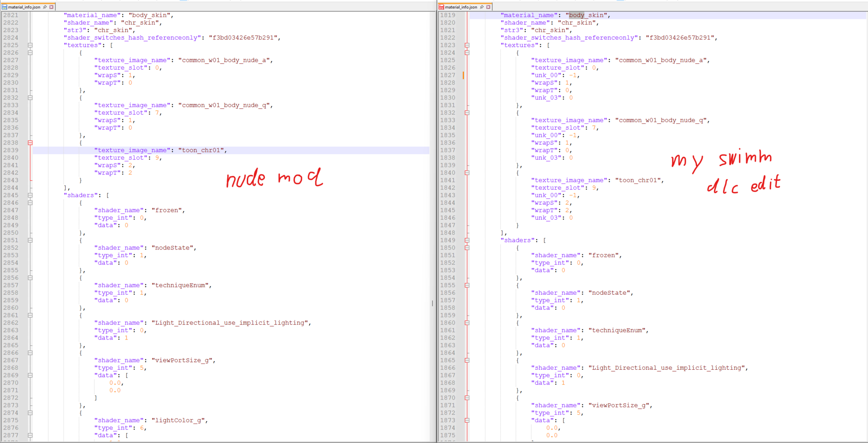
Task: Collapse the fold marker at line 2826
Action: click(x=30, y=53)
